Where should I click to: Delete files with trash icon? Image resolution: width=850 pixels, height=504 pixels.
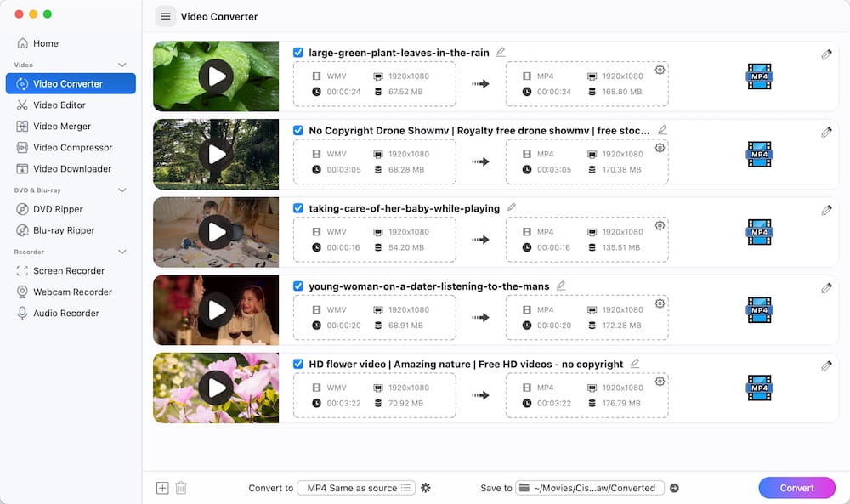(181, 488)
